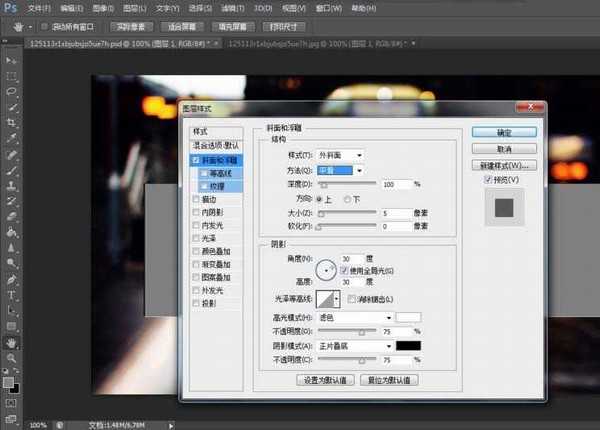Open the 方法 (Technique) dropdown
Image resolution: width=600 pixels, height=430 pixels.
(341, 170)
